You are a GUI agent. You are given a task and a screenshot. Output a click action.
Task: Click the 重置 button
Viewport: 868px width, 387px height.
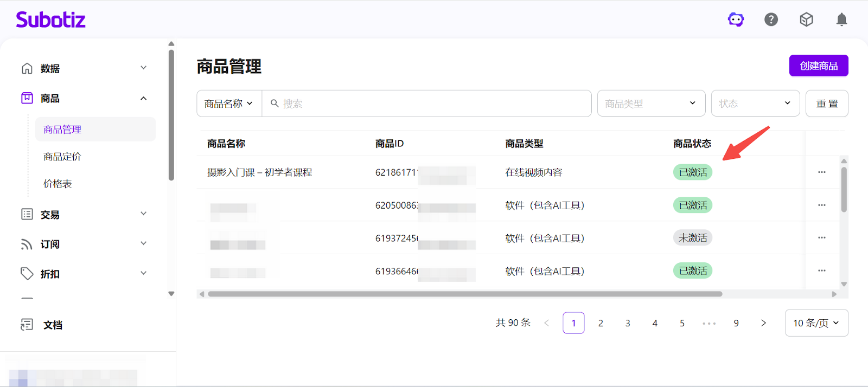pos(826,104)
